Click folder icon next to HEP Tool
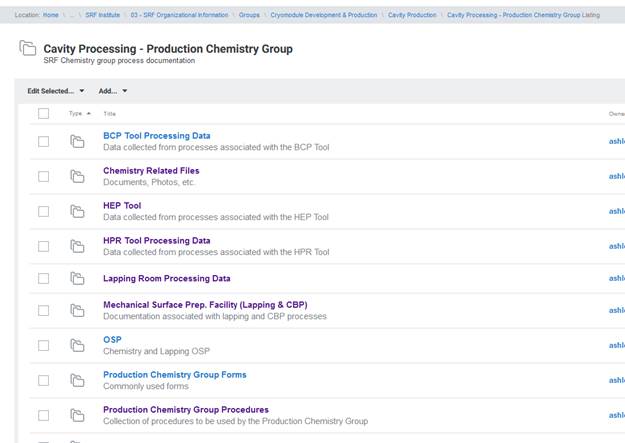This screenshot has height=443, width=625. click(77, 212)
